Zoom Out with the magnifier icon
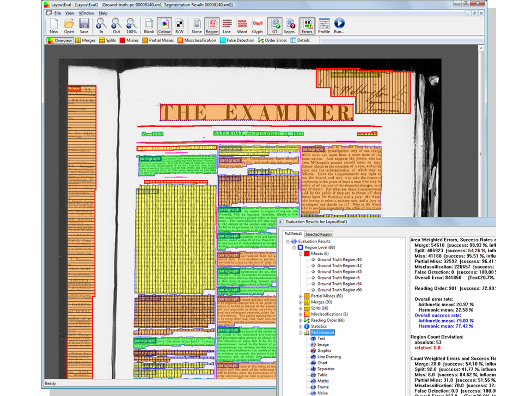 117,26
